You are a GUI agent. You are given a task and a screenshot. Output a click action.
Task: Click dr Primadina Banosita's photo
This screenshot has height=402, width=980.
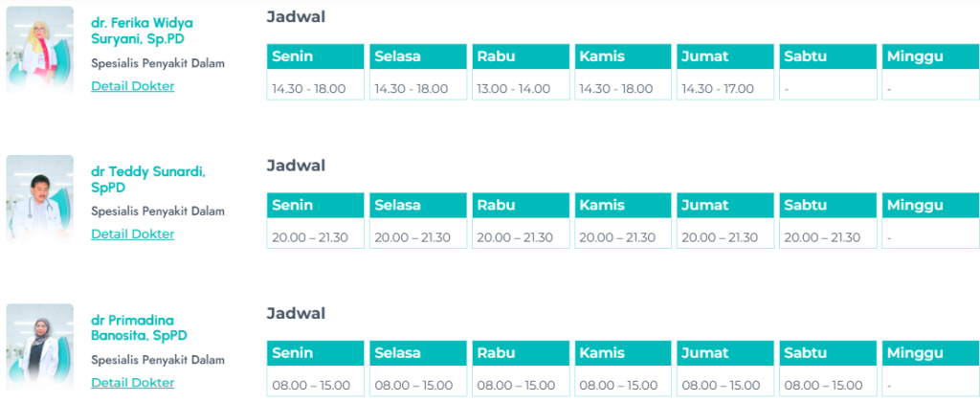tap(40, 346)
